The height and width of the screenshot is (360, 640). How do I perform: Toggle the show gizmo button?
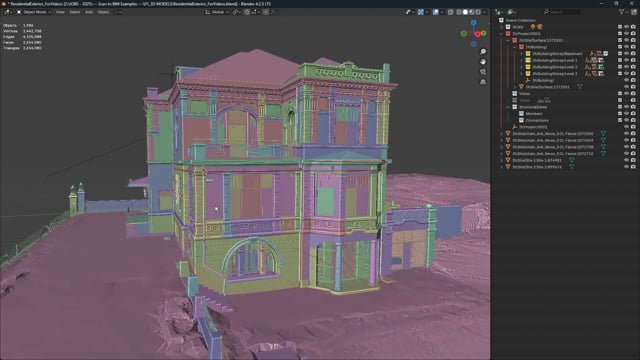pyautogui.click(x=420, y=12)
